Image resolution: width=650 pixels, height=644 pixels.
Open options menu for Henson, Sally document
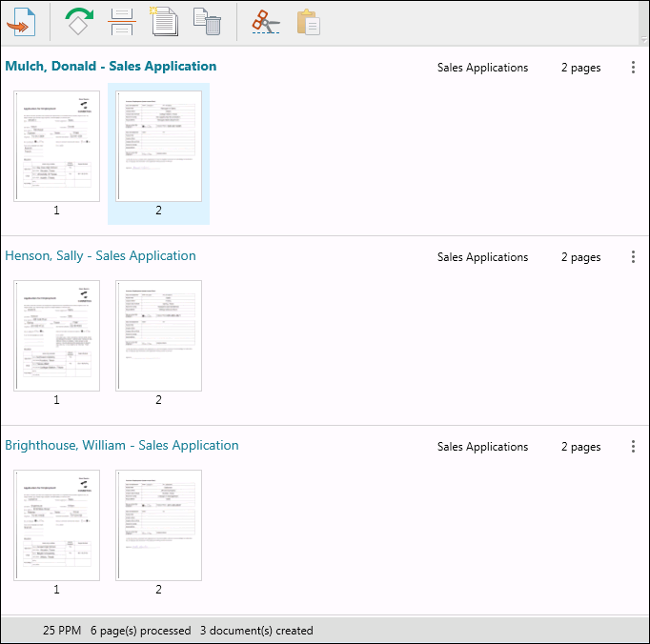point(634,257)
